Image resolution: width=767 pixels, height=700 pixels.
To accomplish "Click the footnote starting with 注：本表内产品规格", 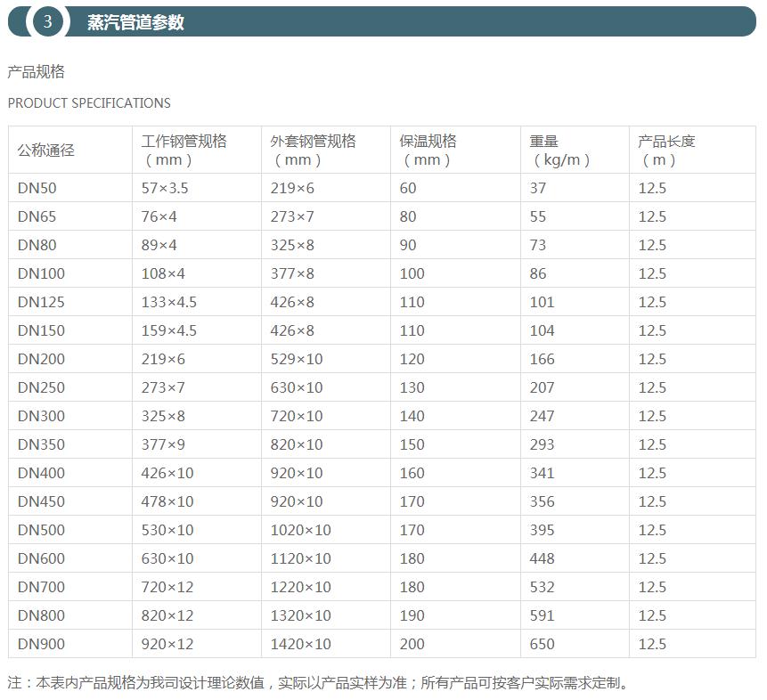I will [318, 682].
